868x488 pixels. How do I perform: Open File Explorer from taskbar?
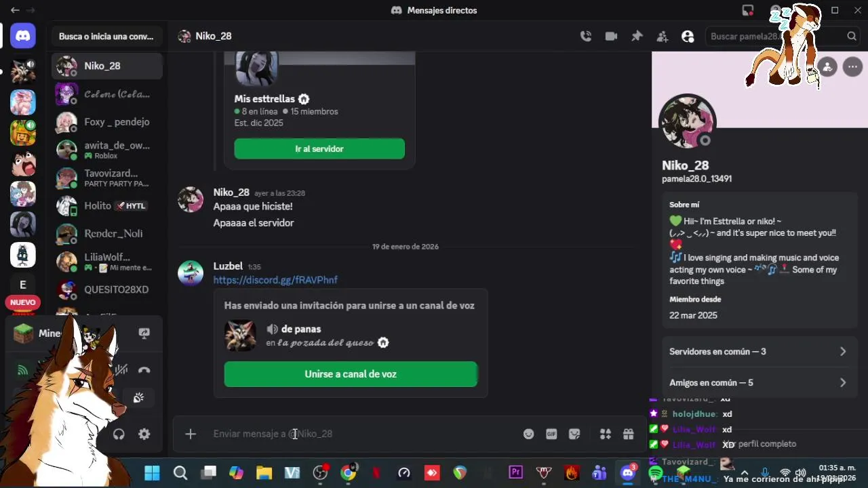point(264,473)
